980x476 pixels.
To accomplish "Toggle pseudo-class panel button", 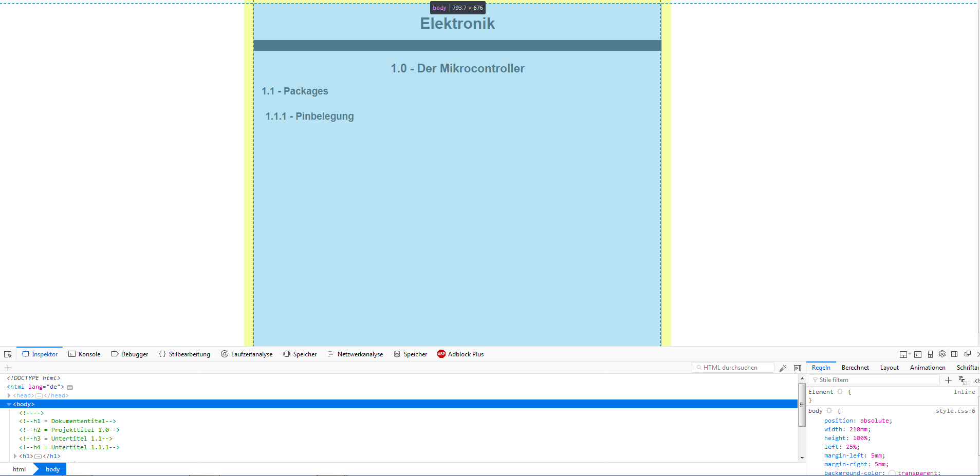I will (963, 380).
